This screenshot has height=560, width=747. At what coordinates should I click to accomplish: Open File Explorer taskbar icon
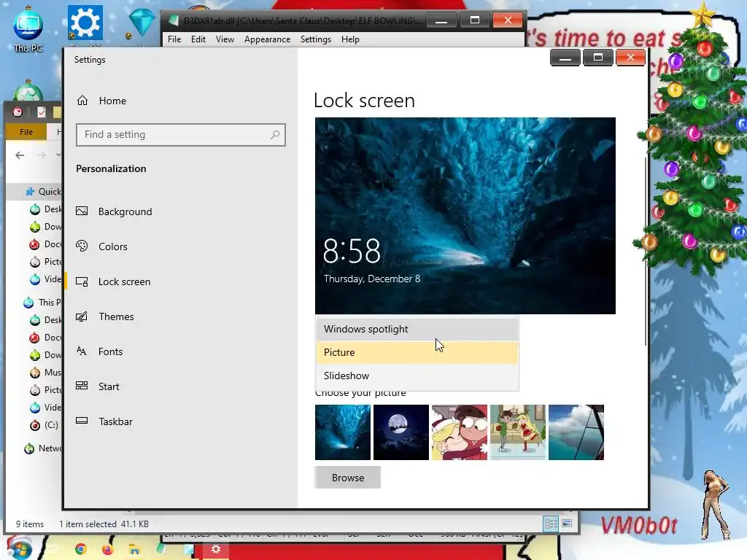pos(134,550)
